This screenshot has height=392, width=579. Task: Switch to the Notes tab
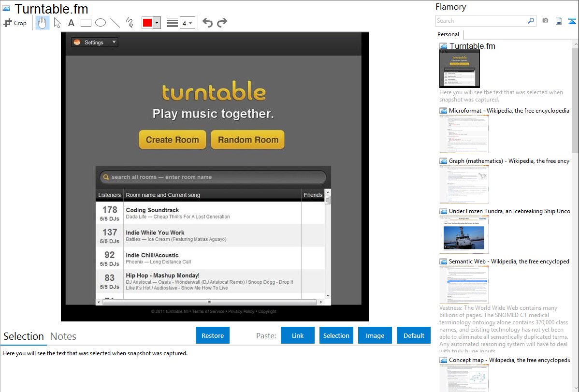[63, 336]
